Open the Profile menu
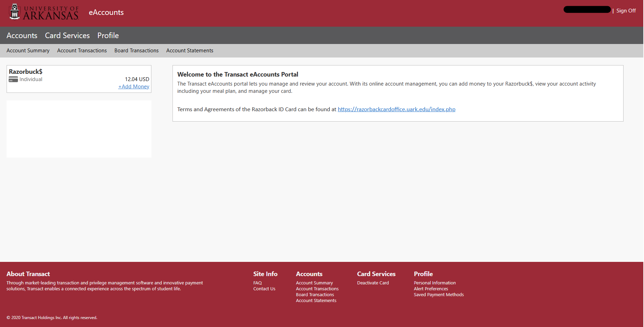Screen dimensions: 644x327 click(x=108, y=35)
